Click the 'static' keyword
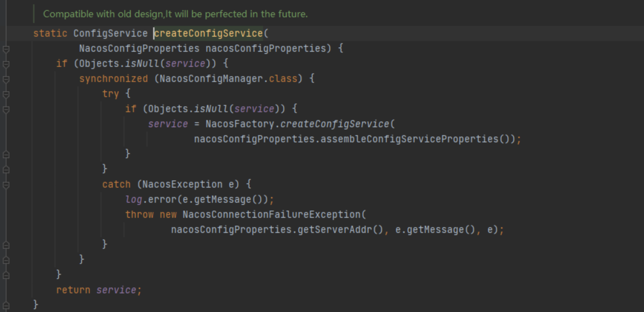Viewport: 644px width, 312px height. pyautogui.click(x=50, y=33)
